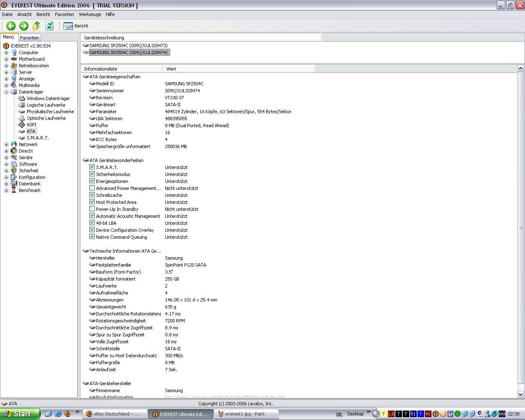
Task: Select the Server tree icon
Action: point(14,72)
